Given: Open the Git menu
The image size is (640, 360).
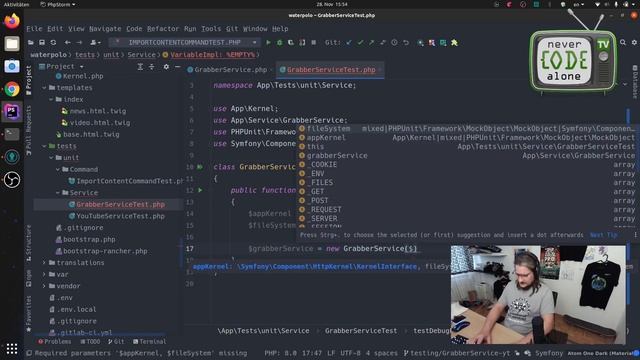Looking at the screenshot, I should [x=232, y=29].
